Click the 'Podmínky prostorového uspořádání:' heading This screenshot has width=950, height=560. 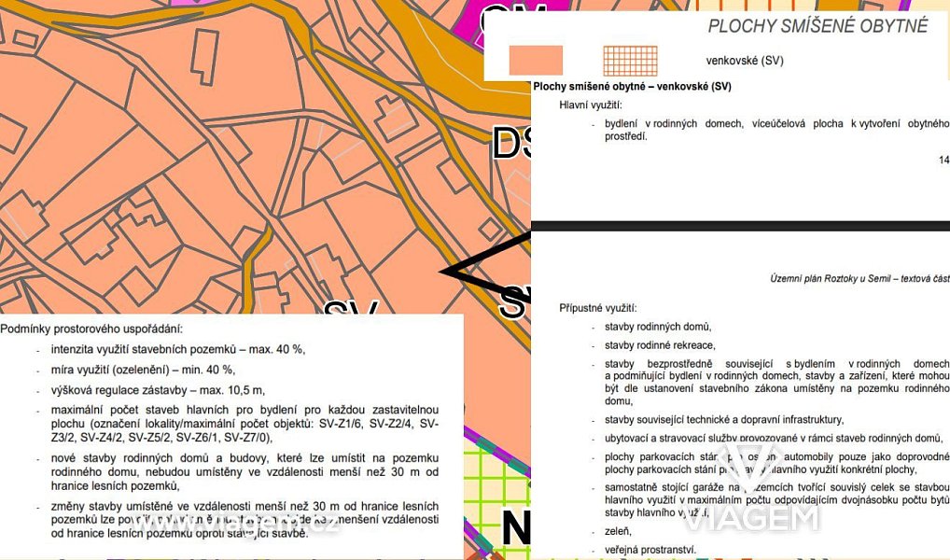click(x=91, y=329)
